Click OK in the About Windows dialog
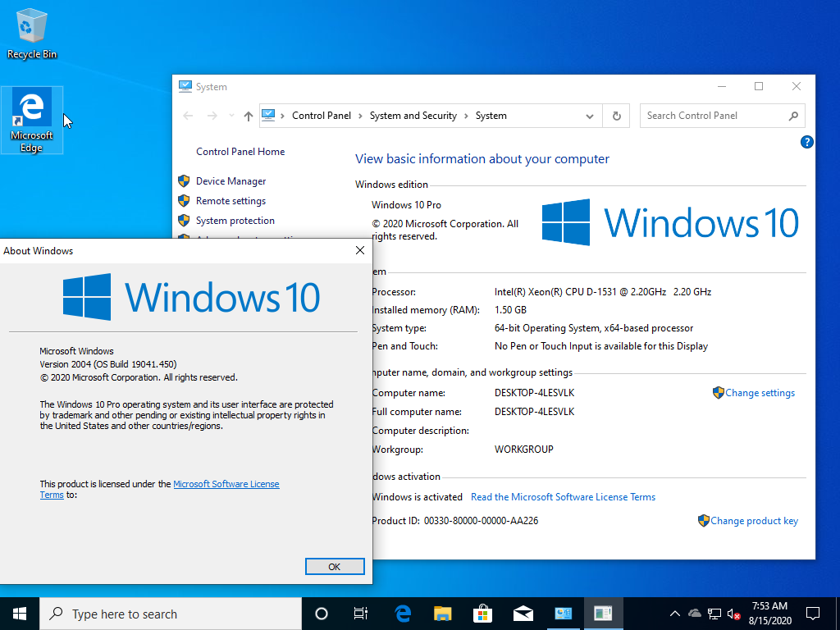Image resolution: width=840 pixels, height=630 pixels. [x=335, y=567]
